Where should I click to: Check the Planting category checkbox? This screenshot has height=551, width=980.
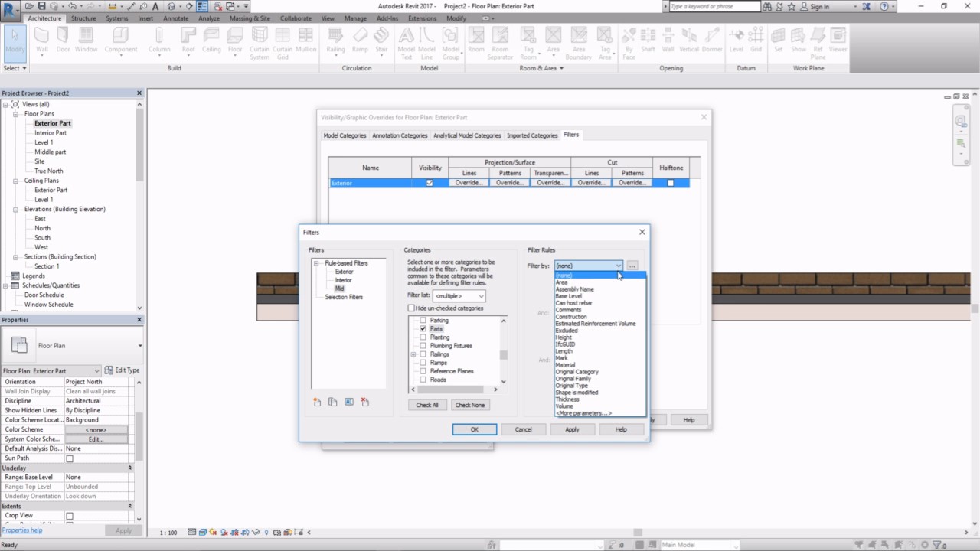coord(423,337)
